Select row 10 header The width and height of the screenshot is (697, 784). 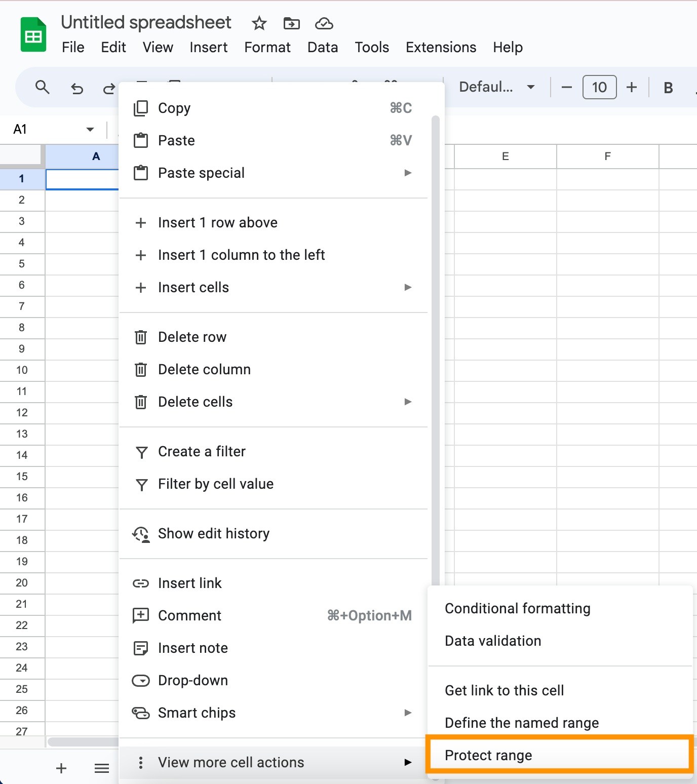(x=22, y=370)
